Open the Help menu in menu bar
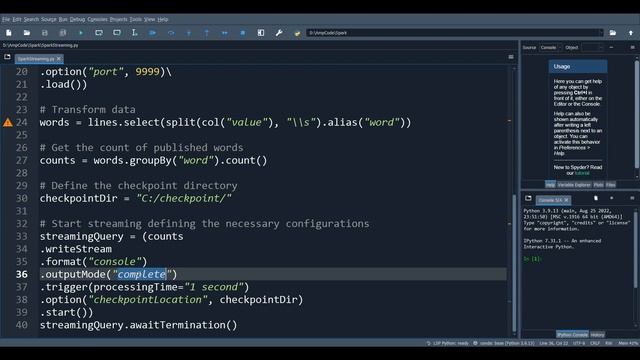This screenshot has height=360, width=640. point(163,19)
